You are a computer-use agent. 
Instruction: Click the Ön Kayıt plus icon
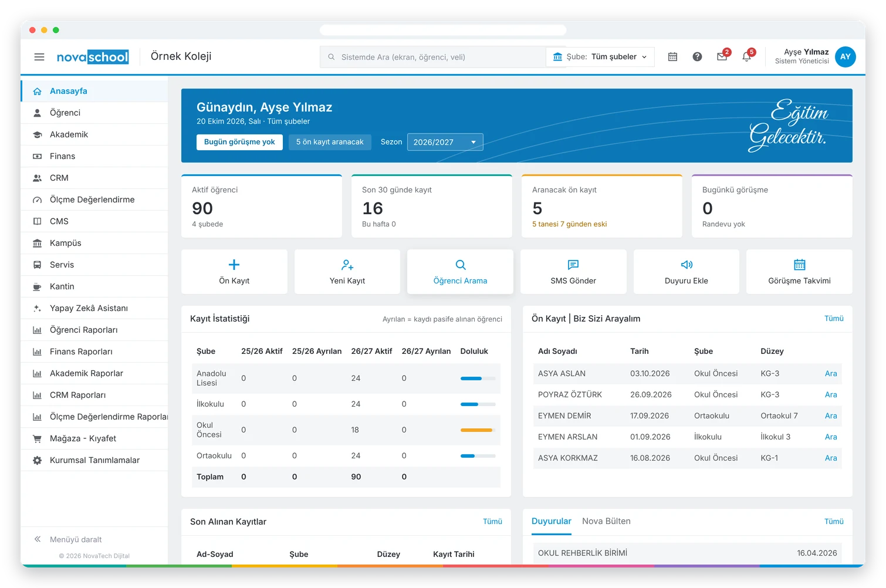[234, 265]
